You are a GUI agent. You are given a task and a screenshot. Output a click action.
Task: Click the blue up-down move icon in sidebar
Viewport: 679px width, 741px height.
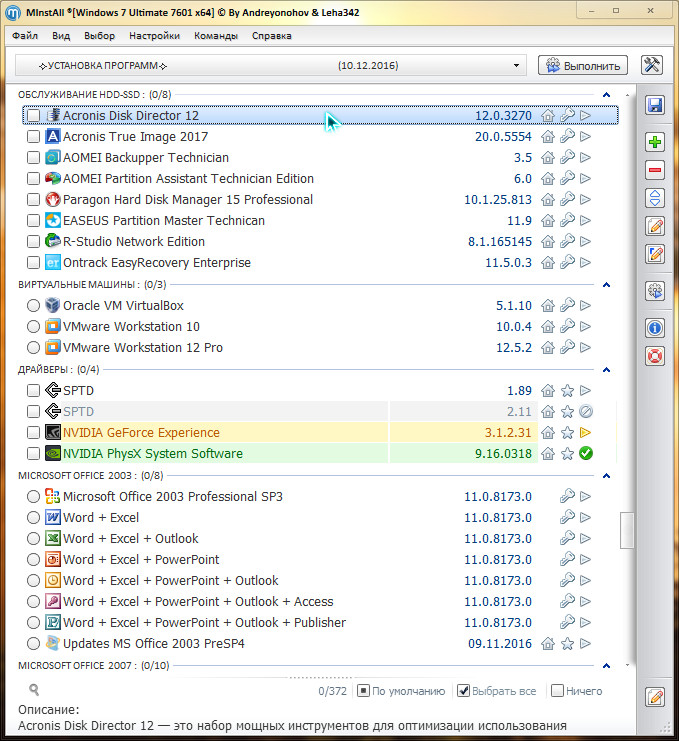655,198
